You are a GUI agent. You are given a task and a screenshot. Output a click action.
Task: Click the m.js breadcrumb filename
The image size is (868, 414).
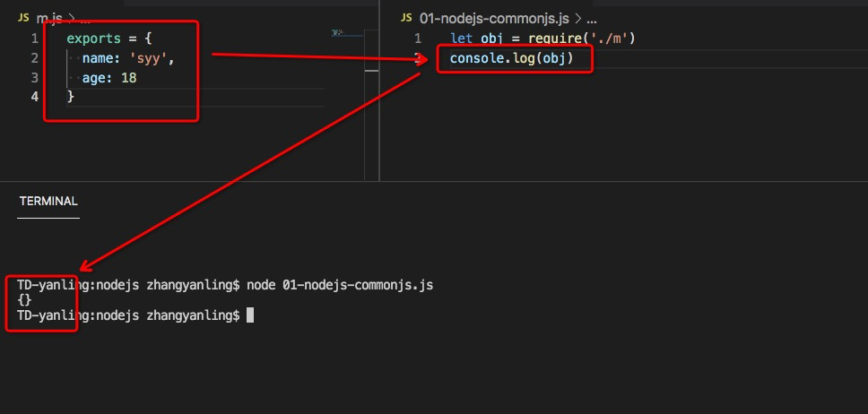49,19
